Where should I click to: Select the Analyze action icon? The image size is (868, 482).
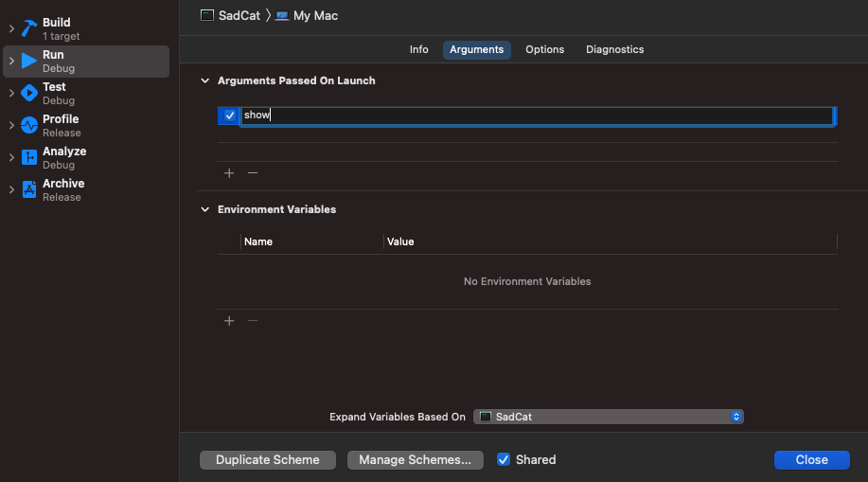28,157
